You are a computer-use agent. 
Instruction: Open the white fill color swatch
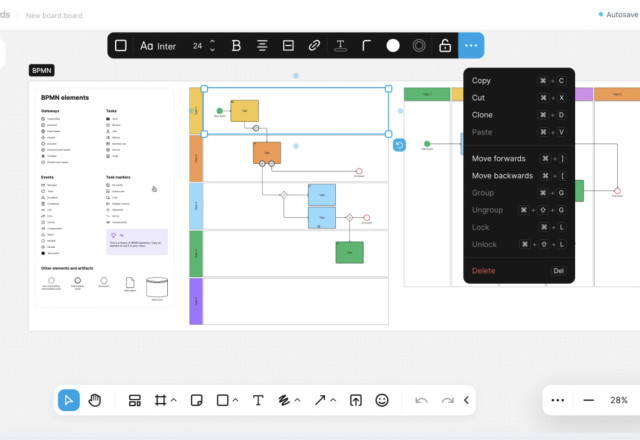point(393,46)
